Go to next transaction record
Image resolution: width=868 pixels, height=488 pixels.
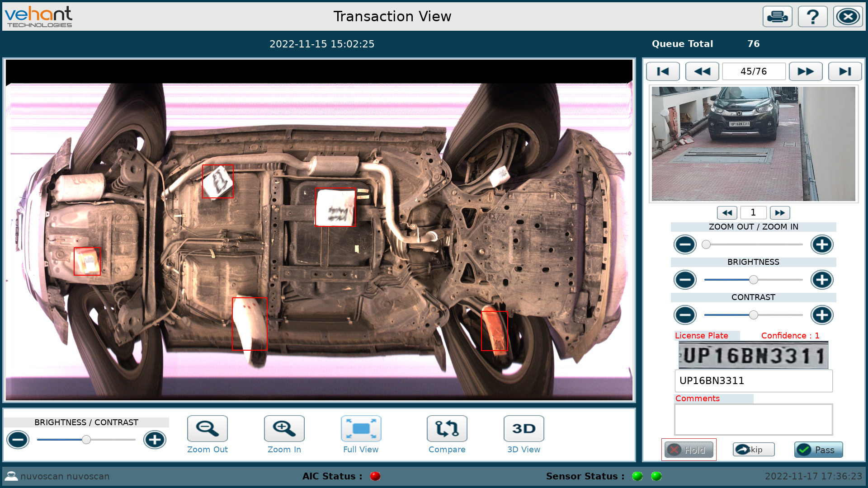806,71
